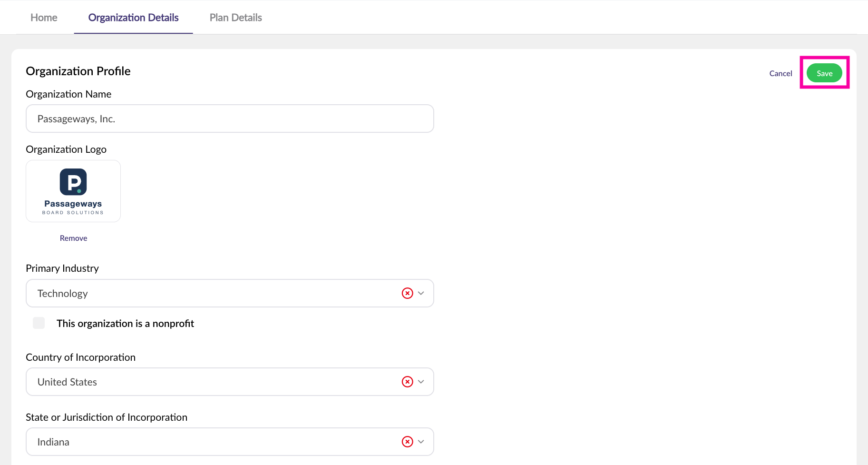The image size is (868, 465).
Task: Check the nonprofit organization checkbox
Action: coord(39,323)
